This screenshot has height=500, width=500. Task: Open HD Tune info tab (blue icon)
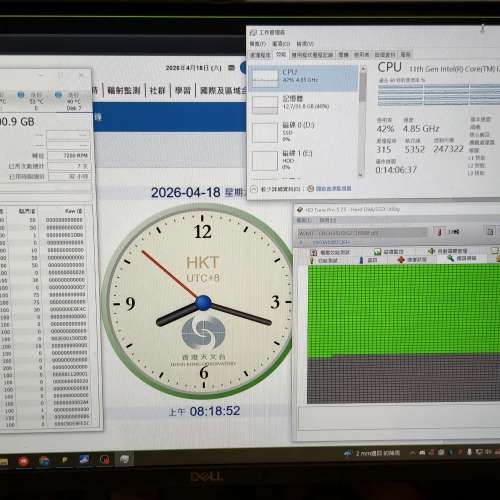click(368, 260)
